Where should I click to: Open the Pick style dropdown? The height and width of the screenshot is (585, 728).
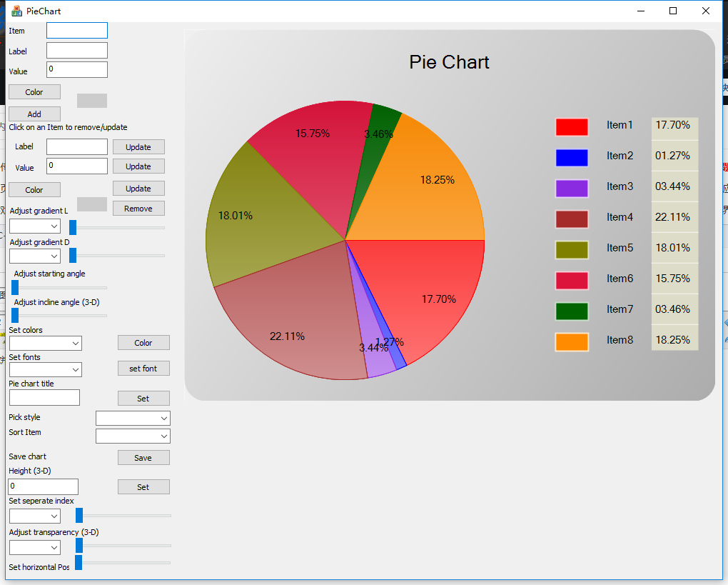click(133, 418)
